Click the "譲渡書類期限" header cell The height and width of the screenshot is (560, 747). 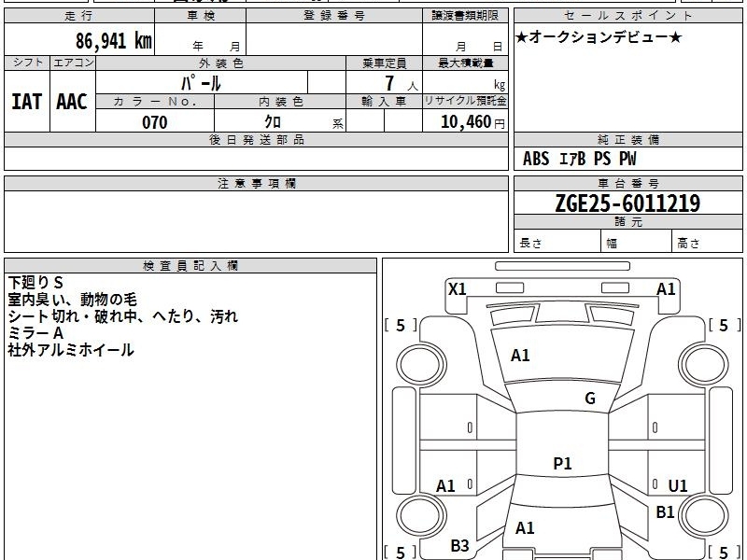coord(465,16)
